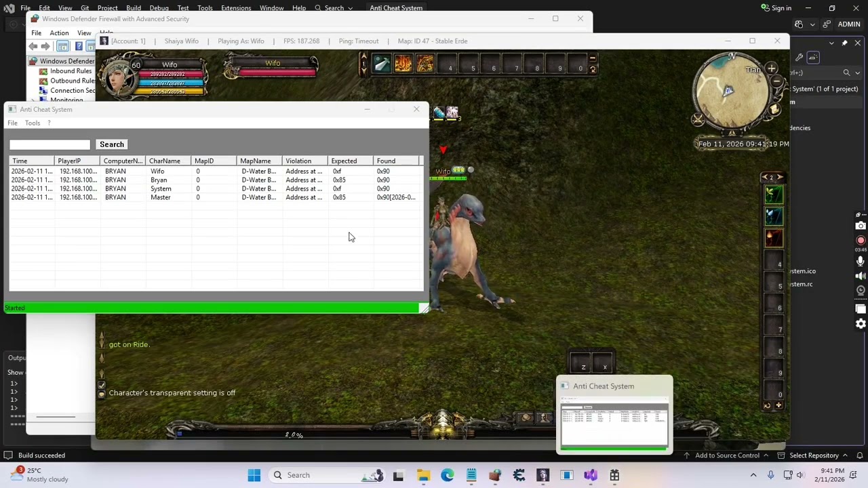Click the screenshot camera icon in the recorder bar

pyautogui.click(x=861, y=226)
